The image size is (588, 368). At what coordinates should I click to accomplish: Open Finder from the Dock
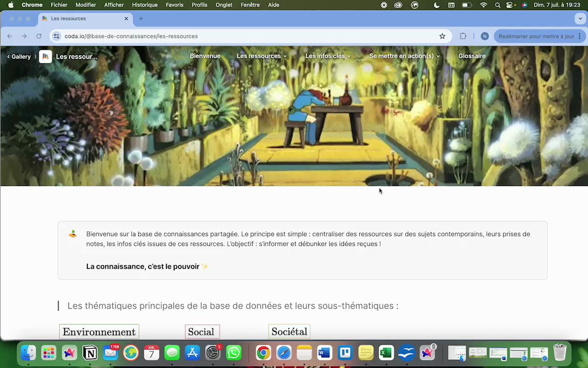(x=29, y=353)
